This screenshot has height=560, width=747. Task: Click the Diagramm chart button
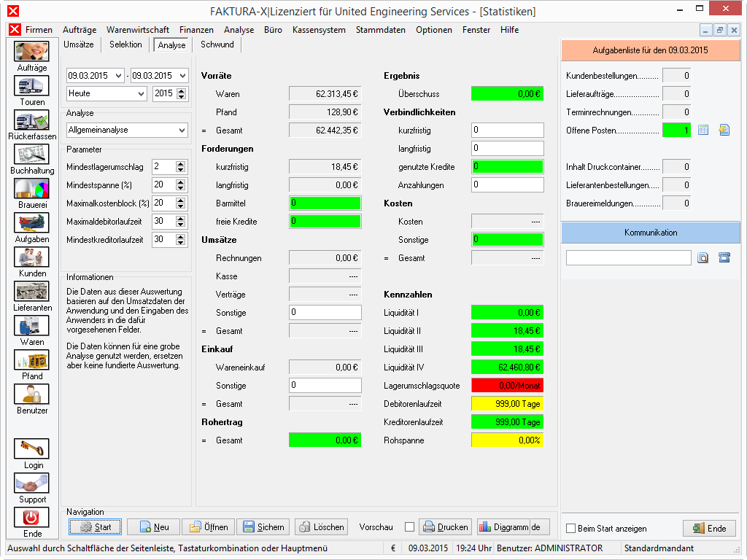coord(504,527)
